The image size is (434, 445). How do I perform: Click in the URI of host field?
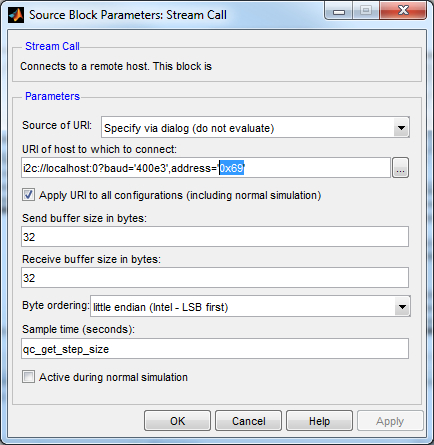206,168
